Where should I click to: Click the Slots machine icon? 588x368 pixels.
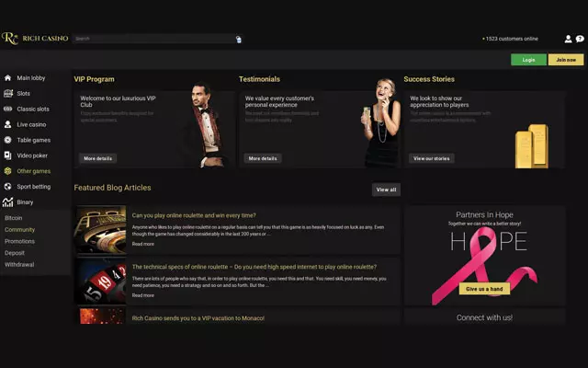(x=7, y=94)
